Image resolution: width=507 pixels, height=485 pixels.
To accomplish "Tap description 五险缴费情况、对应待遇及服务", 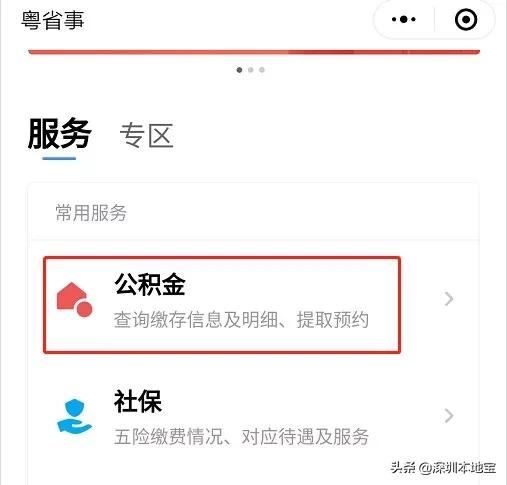I will click(x=241, y=436).
